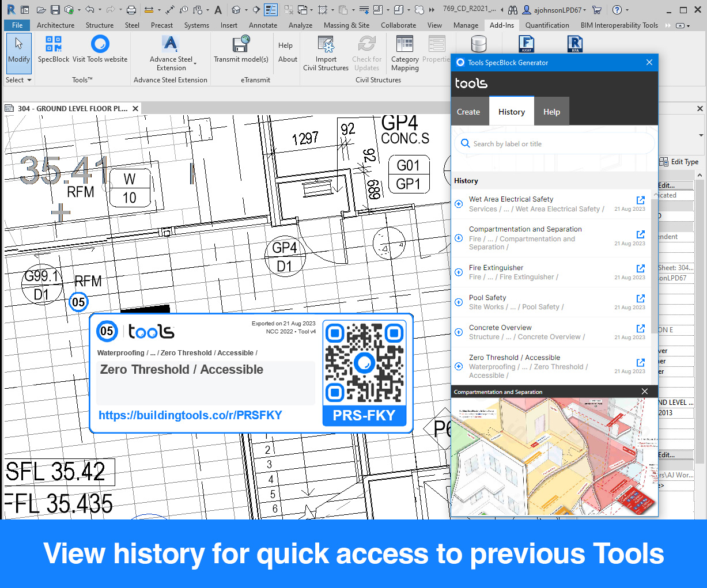Open the ajohnsonLPD67 user account dropdown
The height and width of the screenshot is (588, 707).
554,10
